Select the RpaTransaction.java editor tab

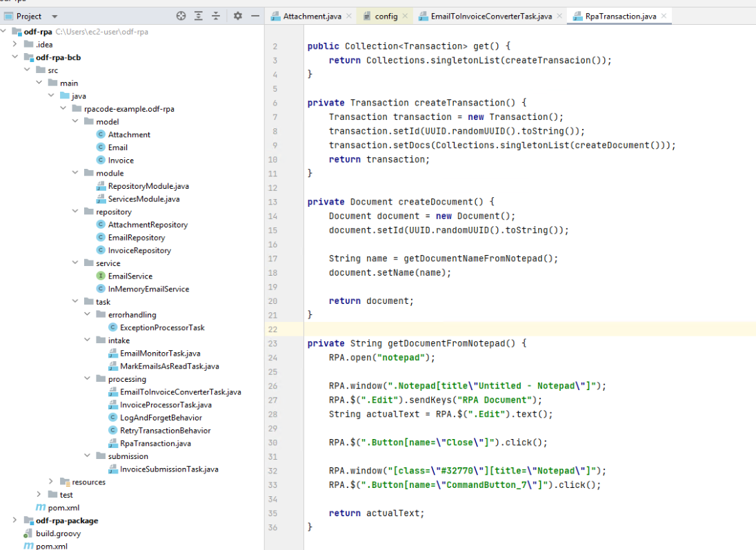pyautogui.click(x=621, y=16)
